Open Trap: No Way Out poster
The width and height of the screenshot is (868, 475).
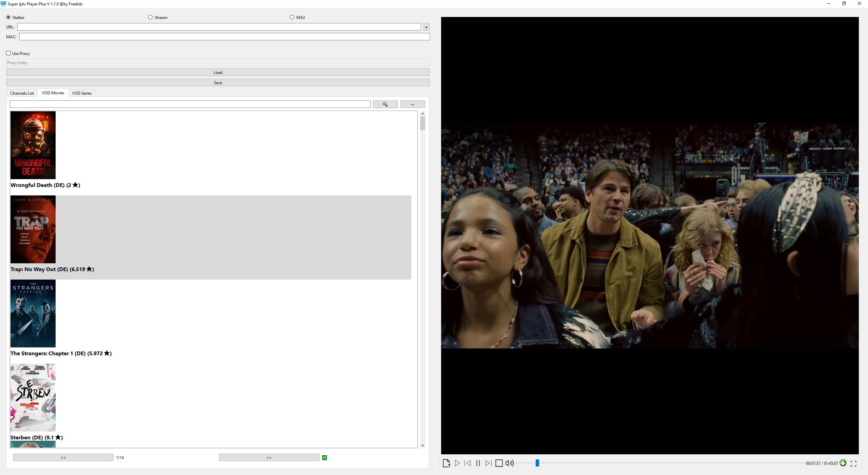tap(33, 229)
